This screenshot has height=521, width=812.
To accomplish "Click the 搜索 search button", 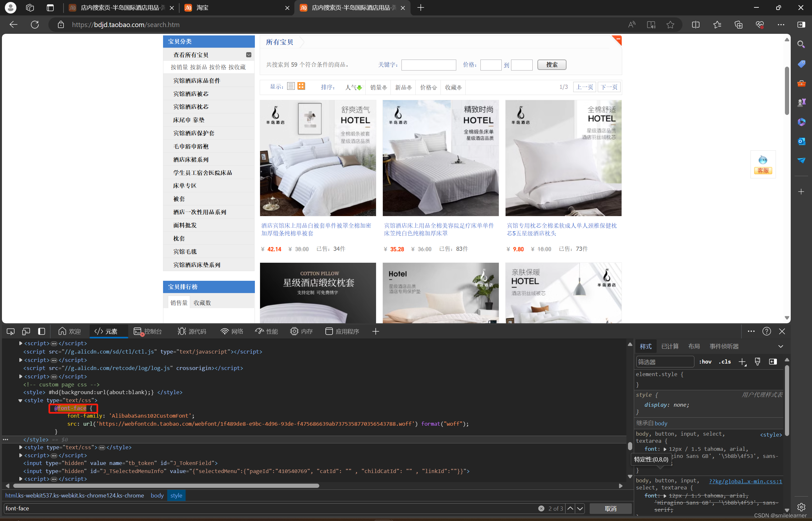I will [551, 65].
